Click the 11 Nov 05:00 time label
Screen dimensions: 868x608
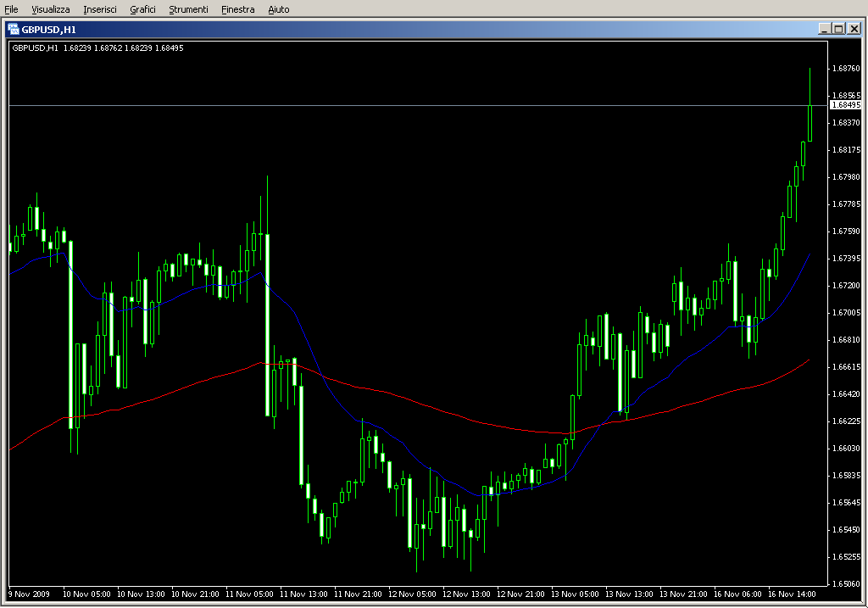[249, 594]
